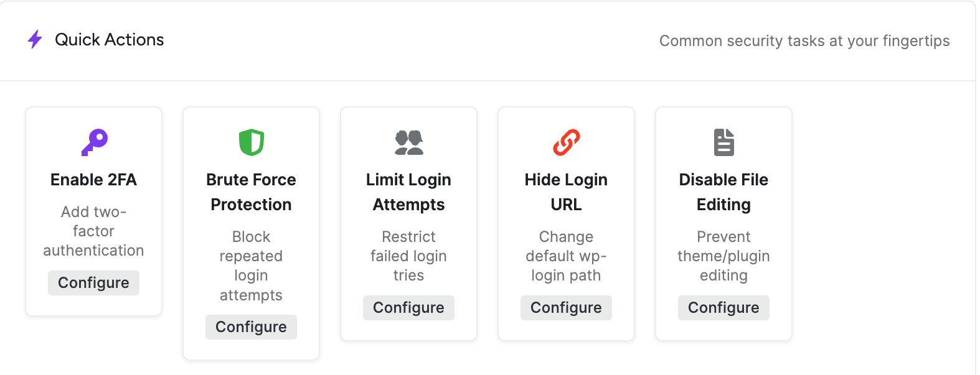The image size is (980, 375).
Task: Click the red chain link icon
Action: click(x=567, y=142)
